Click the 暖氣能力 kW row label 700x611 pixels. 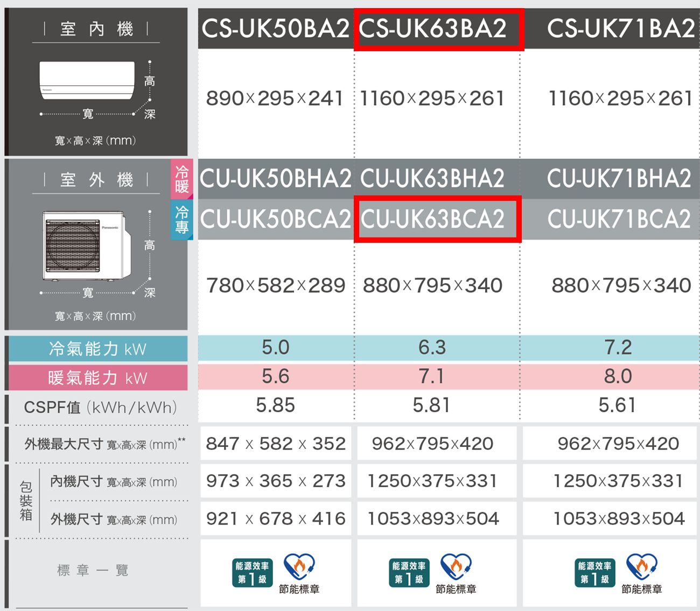point(98,378)
